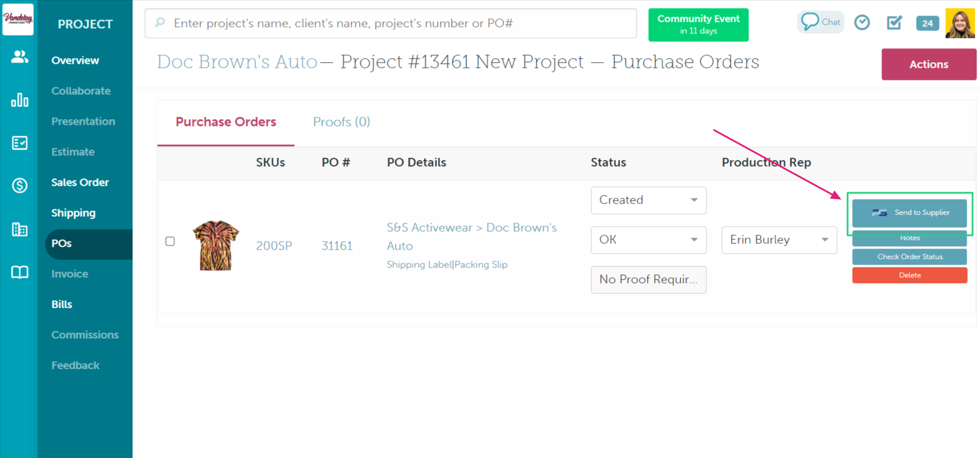Viewport: 980px width, 458px height.
Task: Click the tie-dye shirt thumbnail
Action: tap(216, 245)
